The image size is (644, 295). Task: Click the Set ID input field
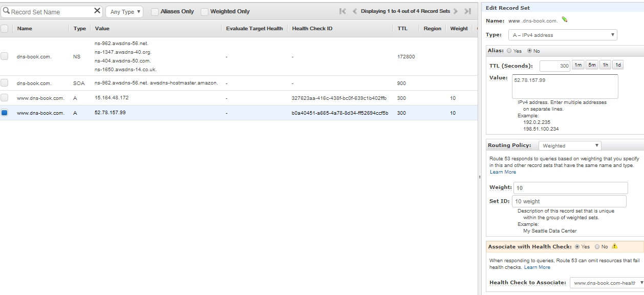click(x=569, y=201)
